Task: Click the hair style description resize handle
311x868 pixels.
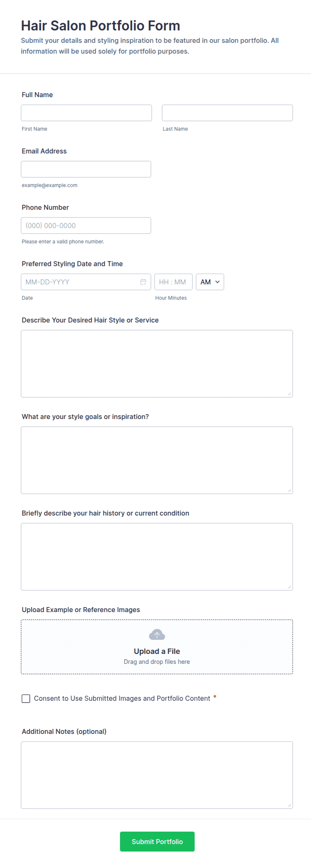Action: point(289,394)
